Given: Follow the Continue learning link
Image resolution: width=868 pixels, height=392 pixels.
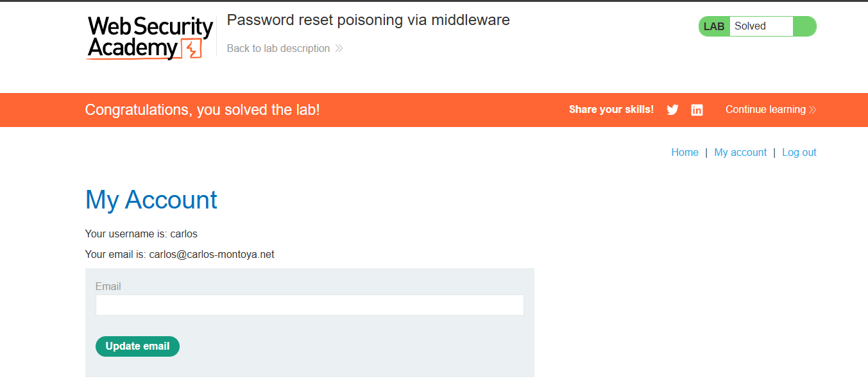Looking at the screenshot, I should 765,110.
